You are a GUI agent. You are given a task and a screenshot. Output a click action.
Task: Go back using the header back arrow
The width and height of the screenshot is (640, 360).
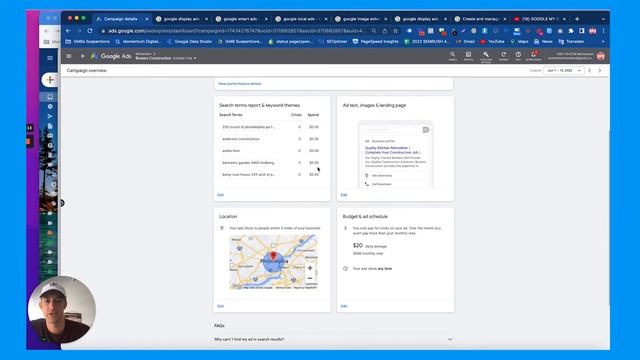pyautogui.click(x=82, y=56)
